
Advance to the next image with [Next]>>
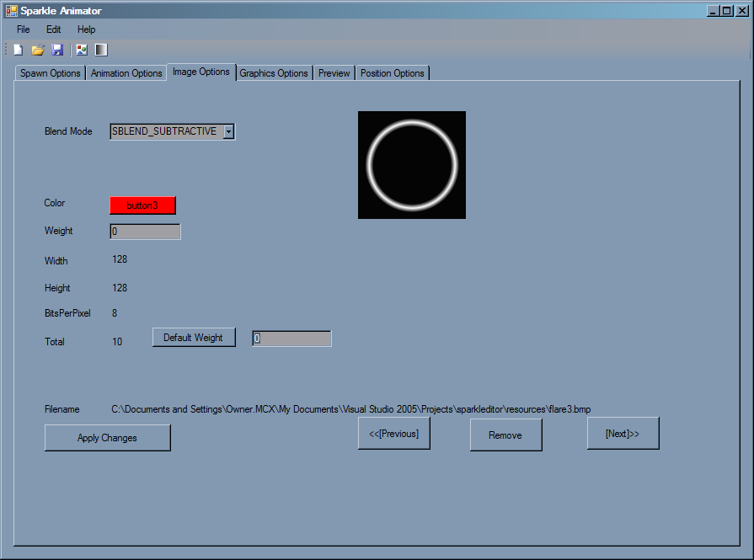623,432
